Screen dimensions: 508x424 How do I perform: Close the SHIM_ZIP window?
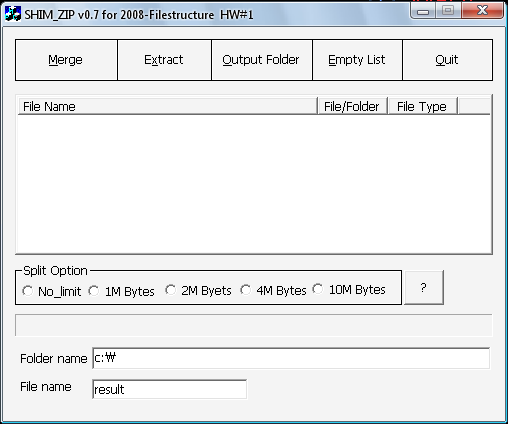pos(482,11)
